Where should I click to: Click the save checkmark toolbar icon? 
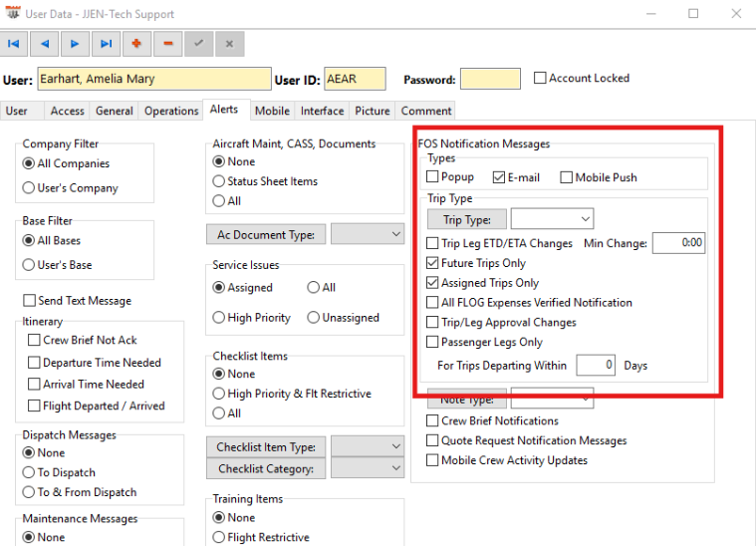point(198,44)
